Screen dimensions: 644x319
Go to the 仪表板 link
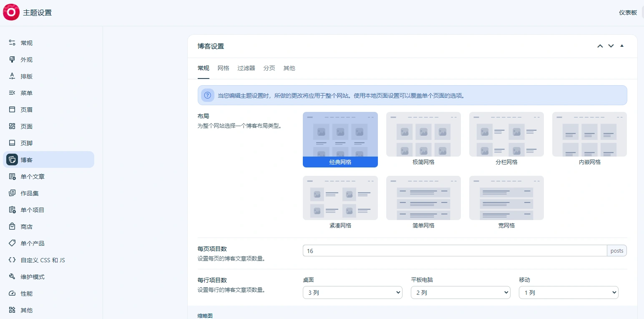(628, 13)
